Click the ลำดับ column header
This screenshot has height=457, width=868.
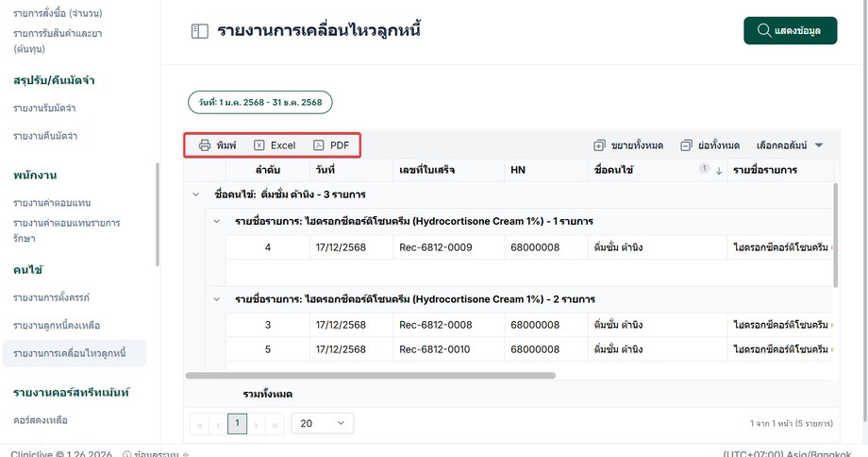coord(268,170)
